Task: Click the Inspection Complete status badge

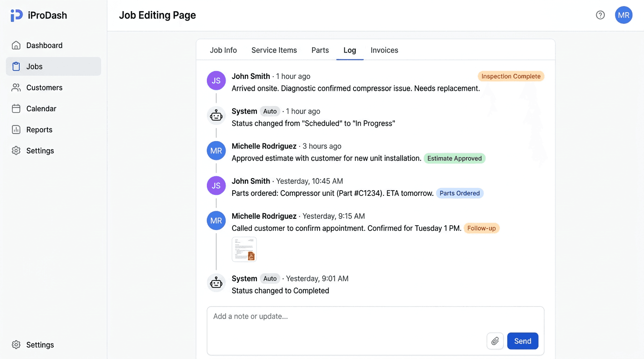Action: point(511,76)
